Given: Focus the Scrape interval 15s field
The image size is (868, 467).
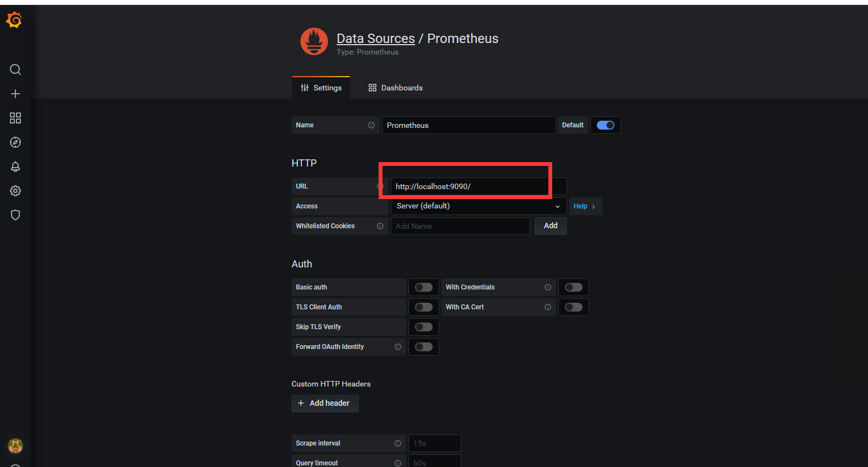Looking at the screenshot, I should 435,443.
